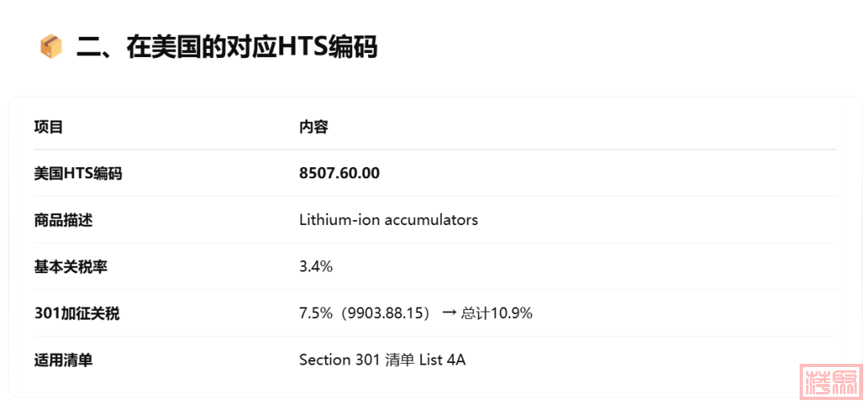The width and height of the screenshot is (868, 404).
Task: Click the arrow symbol before 总计
Action: 450,314
